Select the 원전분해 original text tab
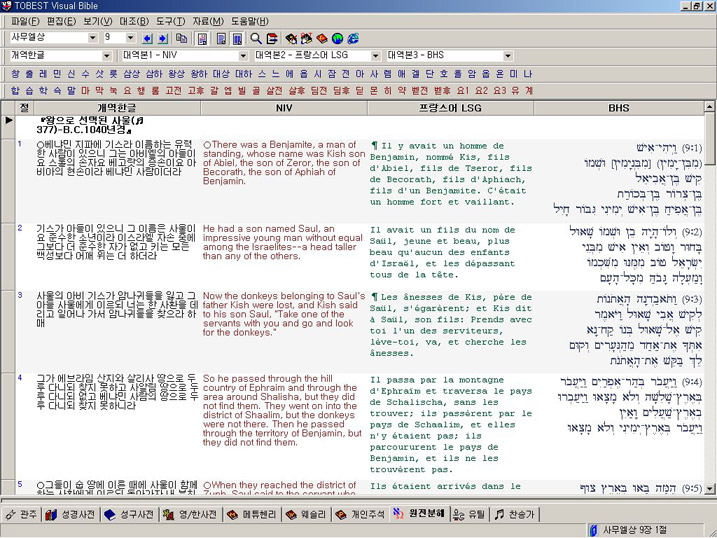Screen dimensions: 717x538 click(419, 514)
